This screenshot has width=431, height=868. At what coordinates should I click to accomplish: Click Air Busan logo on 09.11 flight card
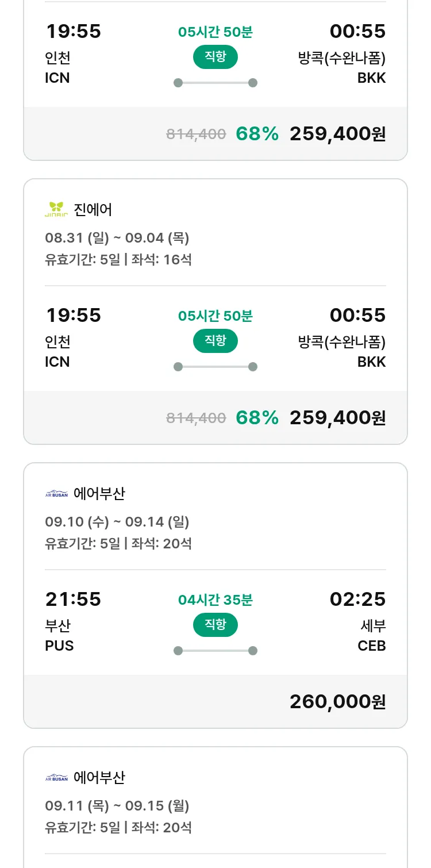56,778
